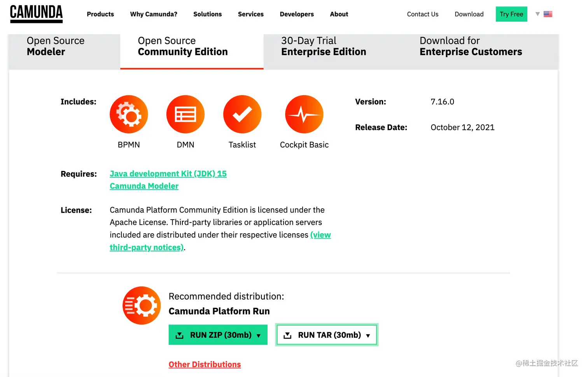Click the Camunda logo
588x377 pixels.
(x=36, y=14)
